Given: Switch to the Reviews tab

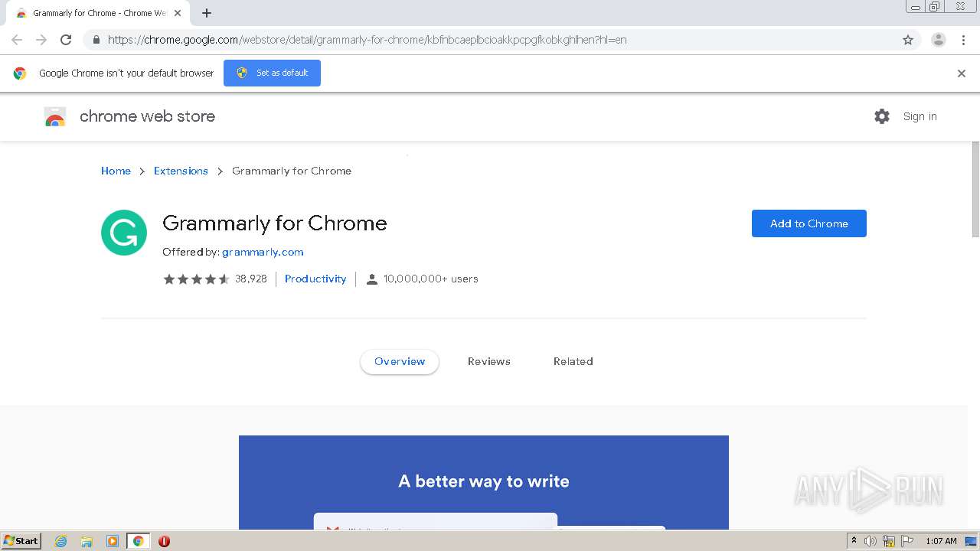Looking at the screenshot, I should (x=488, y=361).
